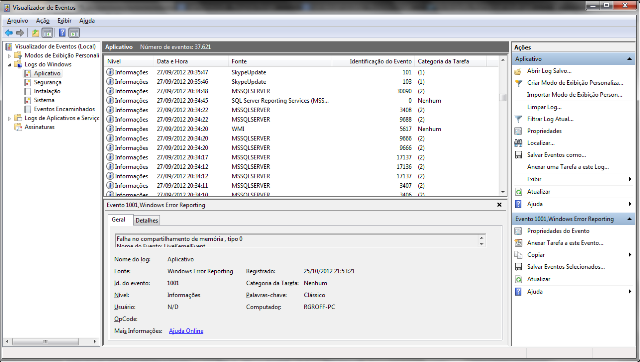Collapse the Logs do Windows node
This screenshot has width=640, height=362.
point(9,65)
